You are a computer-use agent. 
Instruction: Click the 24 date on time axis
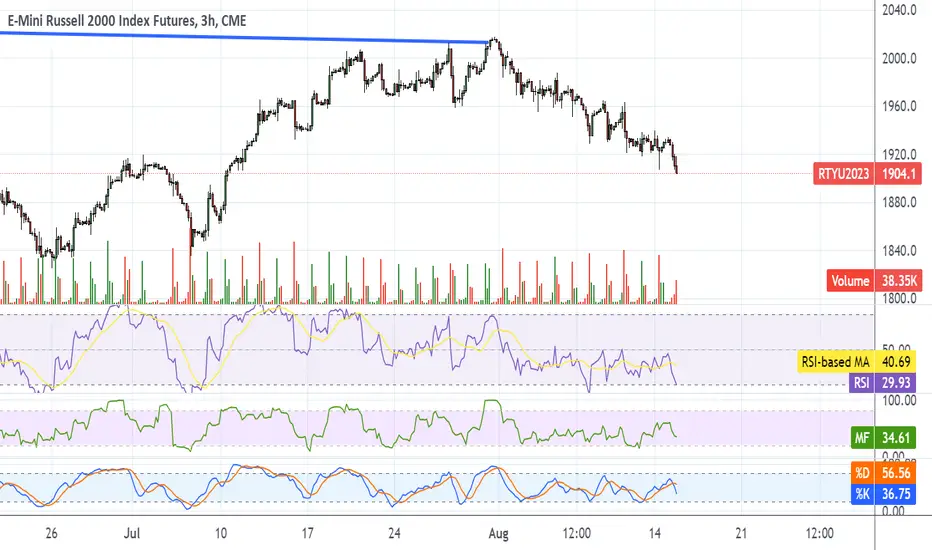394,533
